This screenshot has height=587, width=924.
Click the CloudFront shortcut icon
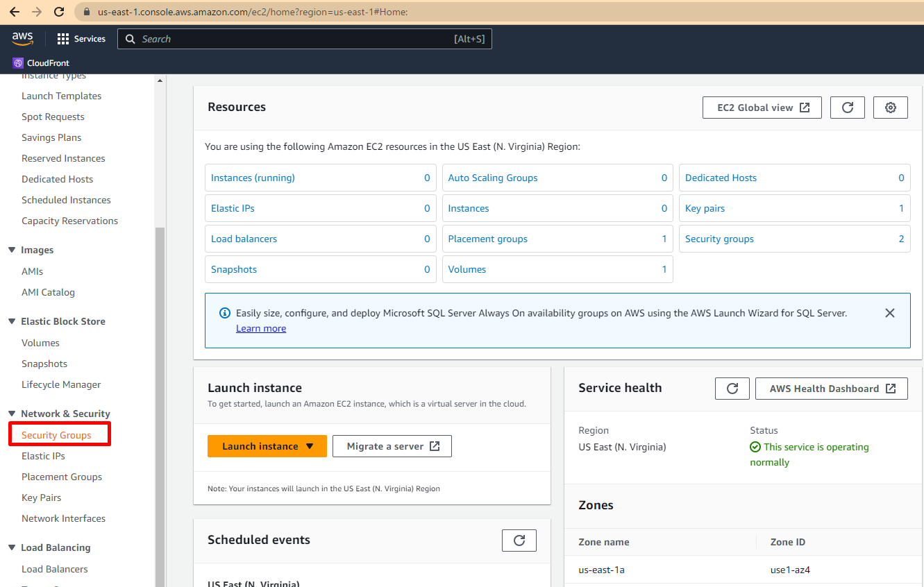click(18, 63)
